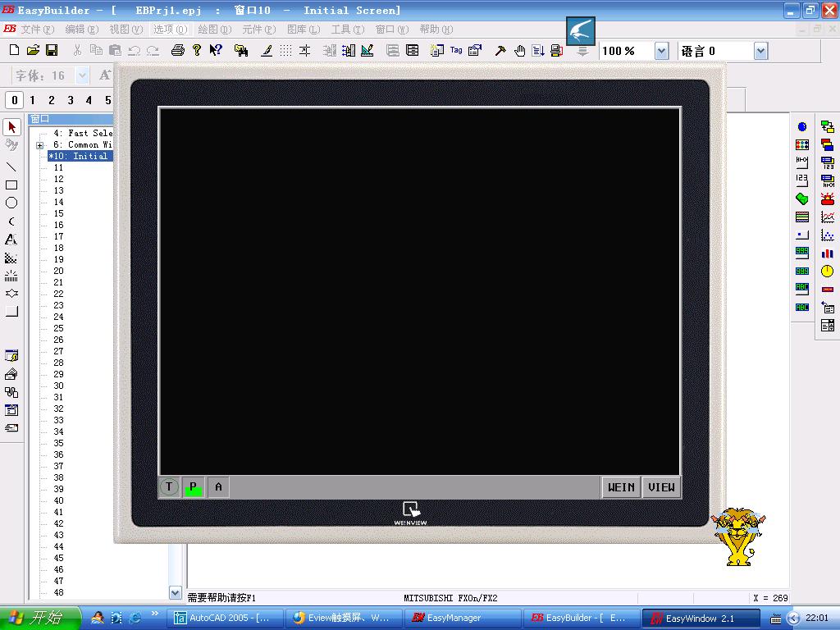840x630 pixels.
Task: Open the 语言 0 language dropdown
Action: [x=760, y=51]
